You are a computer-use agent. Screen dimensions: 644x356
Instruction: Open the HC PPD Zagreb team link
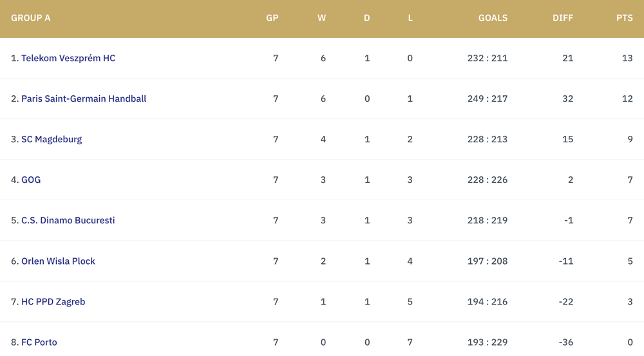(x=53, y=302)
